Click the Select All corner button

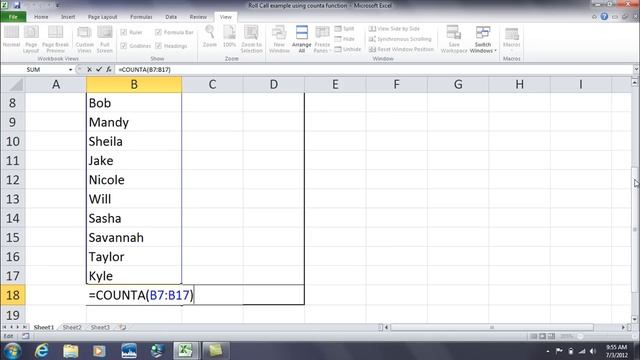click(13, 84)
